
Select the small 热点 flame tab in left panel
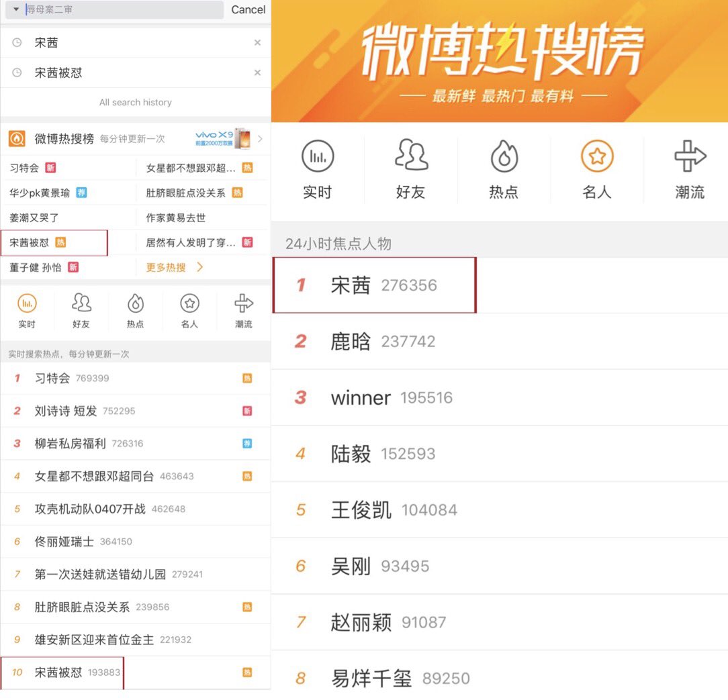[135, 310]
